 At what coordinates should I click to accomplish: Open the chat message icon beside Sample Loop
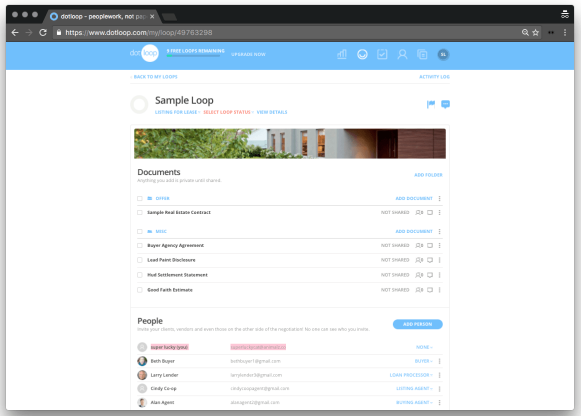click(445, 104)
